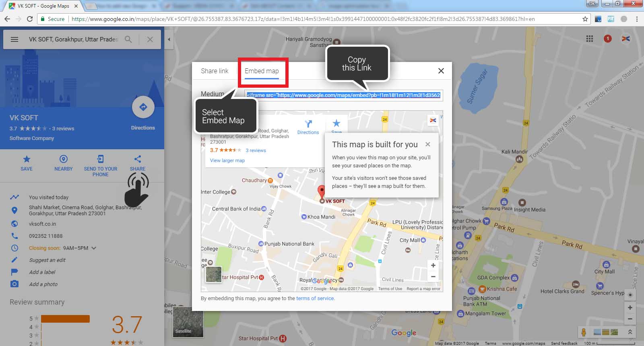The width and height of the screenshot is (644, 346).
Task: Show your location on main map
Action: [x=630, y=295]
